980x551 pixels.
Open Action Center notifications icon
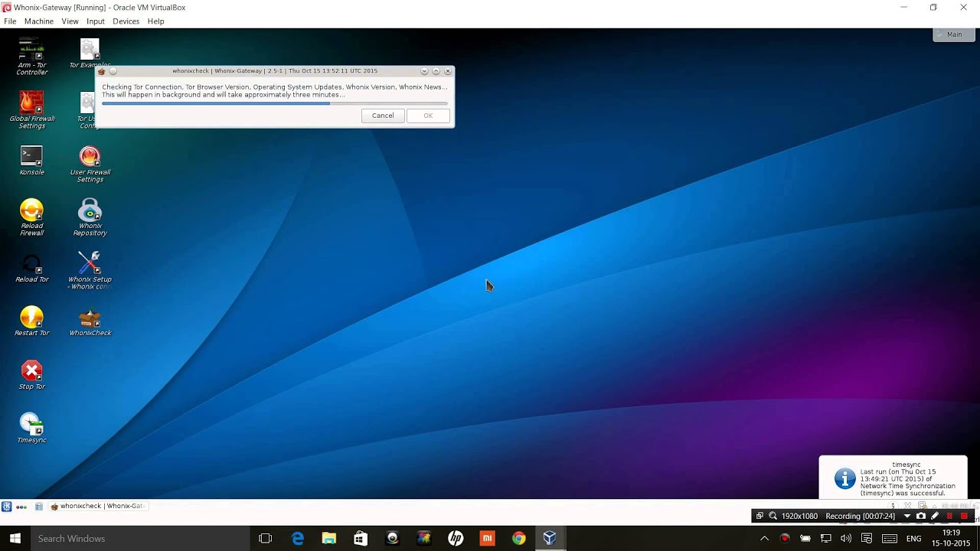point(867,538)
